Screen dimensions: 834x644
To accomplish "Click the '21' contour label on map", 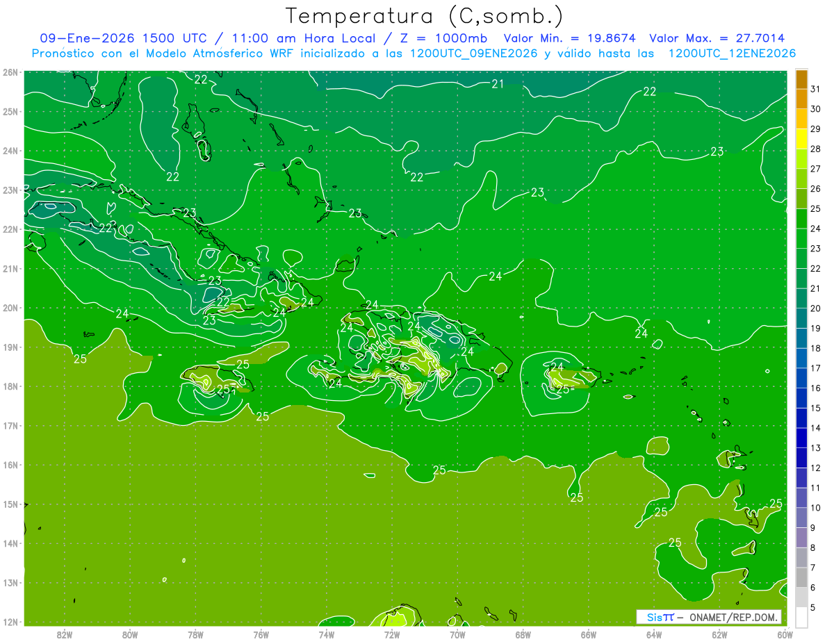I will (498, 84).
